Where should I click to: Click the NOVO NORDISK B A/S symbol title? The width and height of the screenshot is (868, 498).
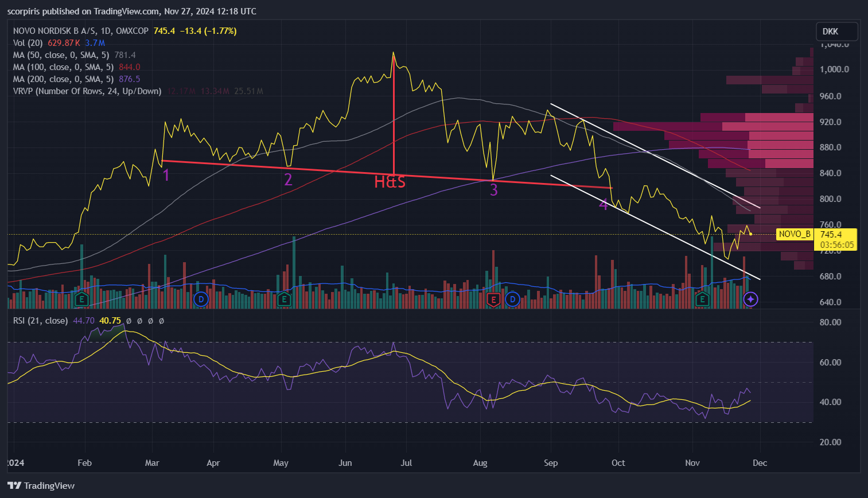[80, 31]
